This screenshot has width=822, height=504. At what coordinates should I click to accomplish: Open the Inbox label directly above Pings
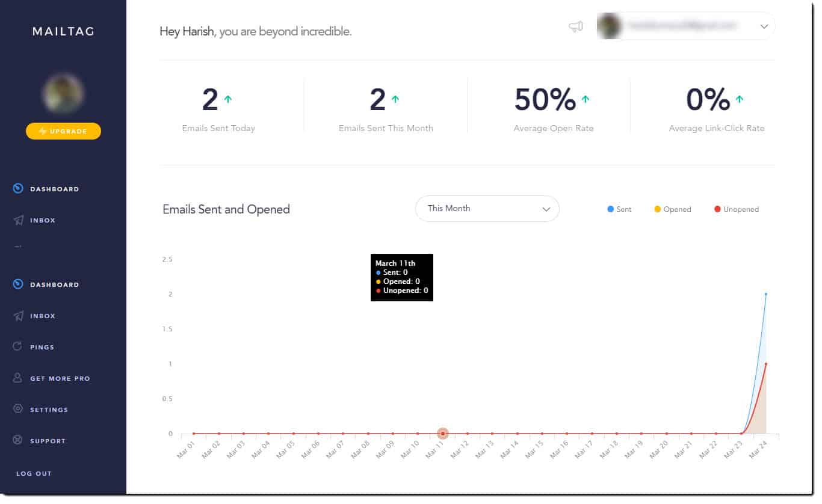tap(43, 316)
